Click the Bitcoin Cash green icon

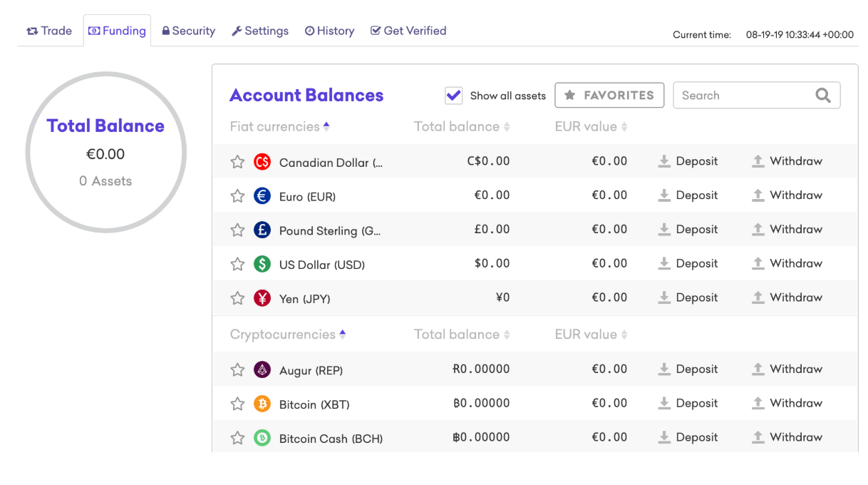[x=262, y=438]
